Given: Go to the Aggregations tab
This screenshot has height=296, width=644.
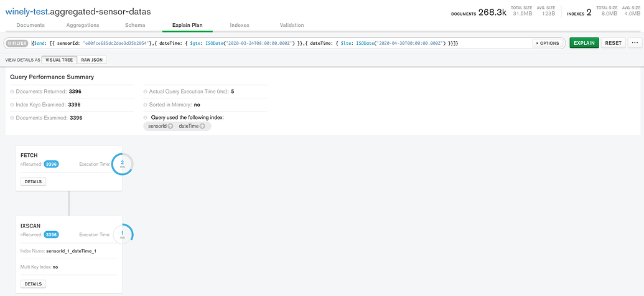Looking at the screenshot, I should pyautogui.click(x=83, y=25).
